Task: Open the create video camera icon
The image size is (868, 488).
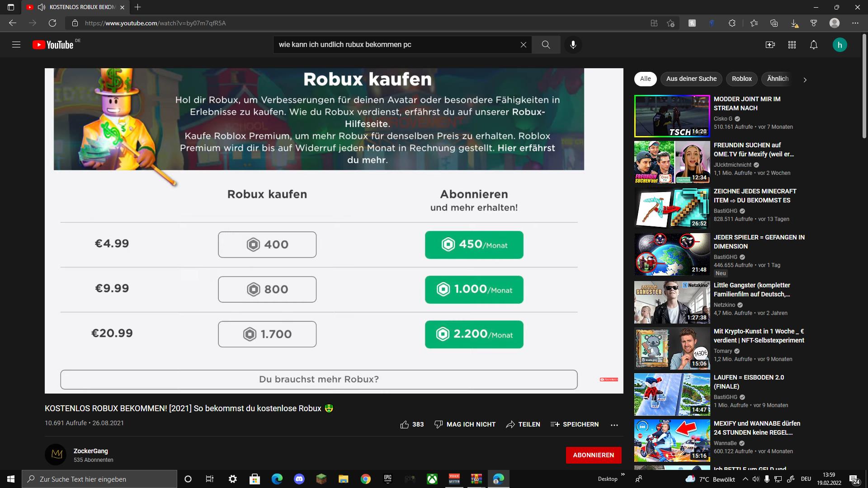Action: coord(770,45)
